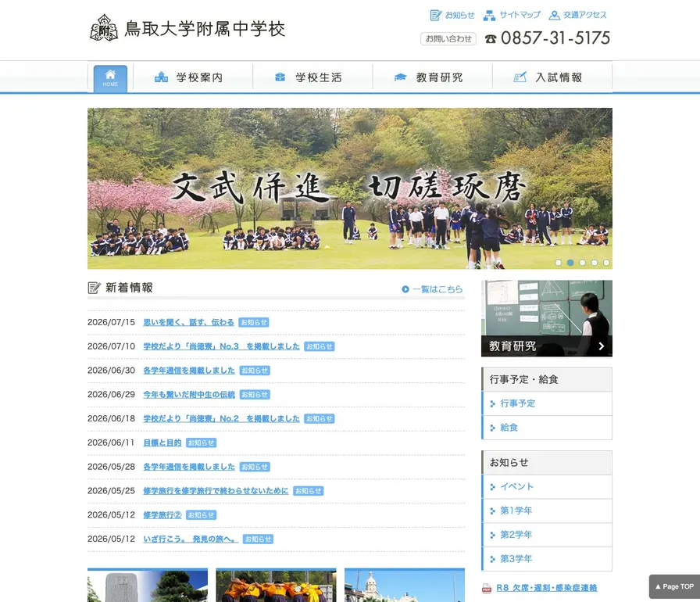Open the 学校案内 menu
The image size is (700, 602).
tap(193, 77)
